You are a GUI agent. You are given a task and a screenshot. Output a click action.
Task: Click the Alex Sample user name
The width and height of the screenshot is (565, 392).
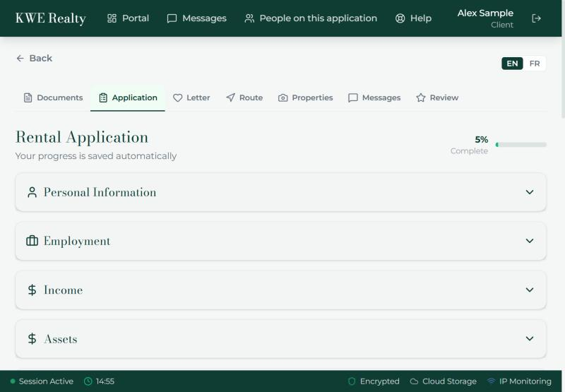point(485,13)
